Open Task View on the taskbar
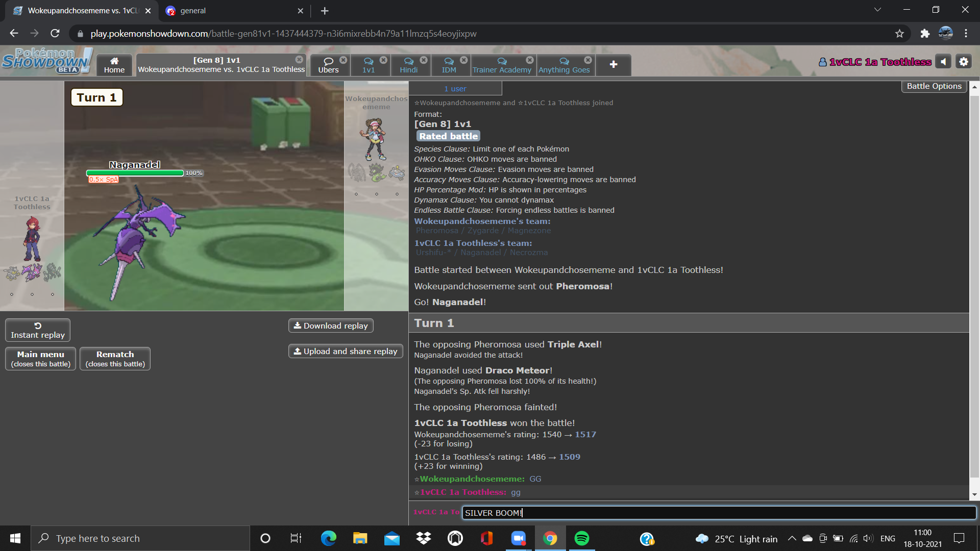The width and height of the screenshot is (980, 551). [x=296, y=538]
